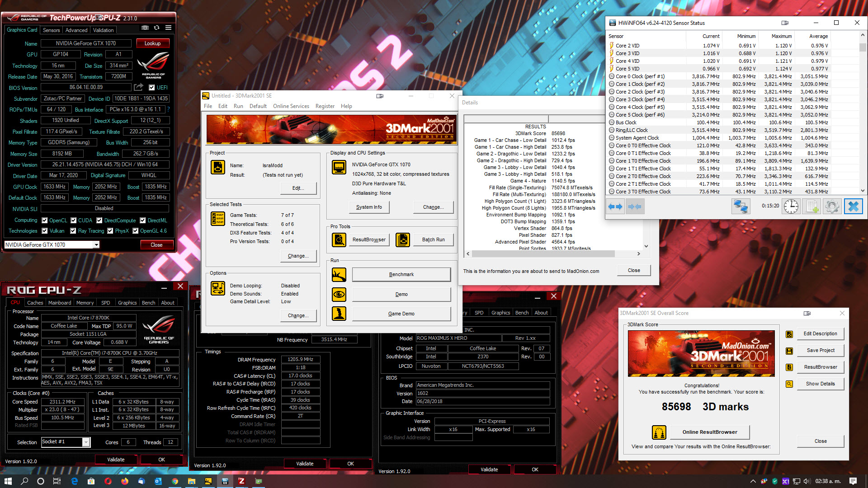Click the Batch Run icon
The height and width of the screenshot is (488, 868).
403,239
